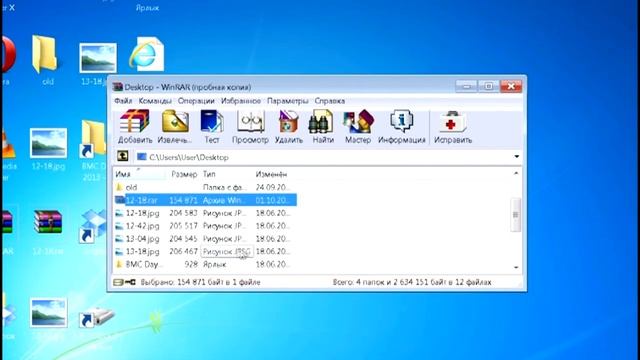Select the BMC Day shortcut row
640x360 pixels.
[205, 264]
